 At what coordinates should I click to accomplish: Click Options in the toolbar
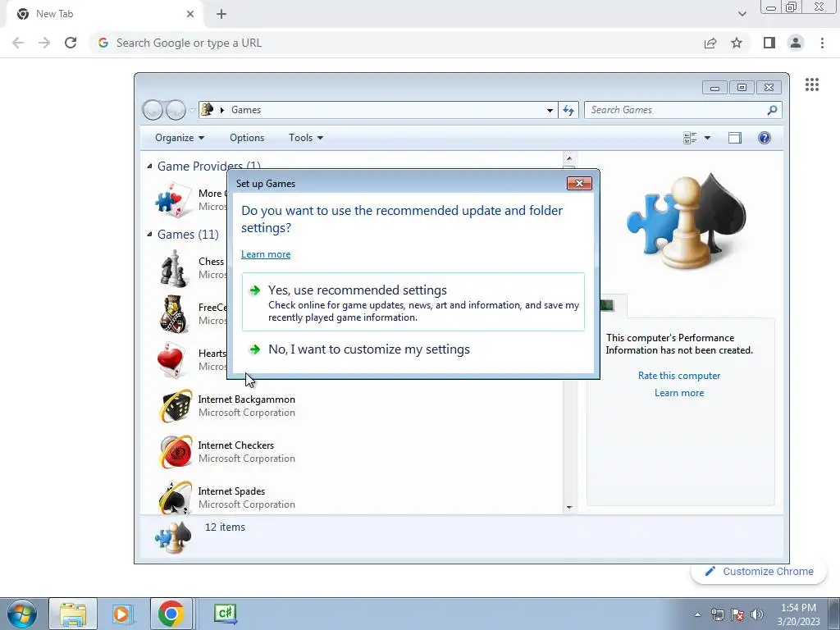point(247,138)
